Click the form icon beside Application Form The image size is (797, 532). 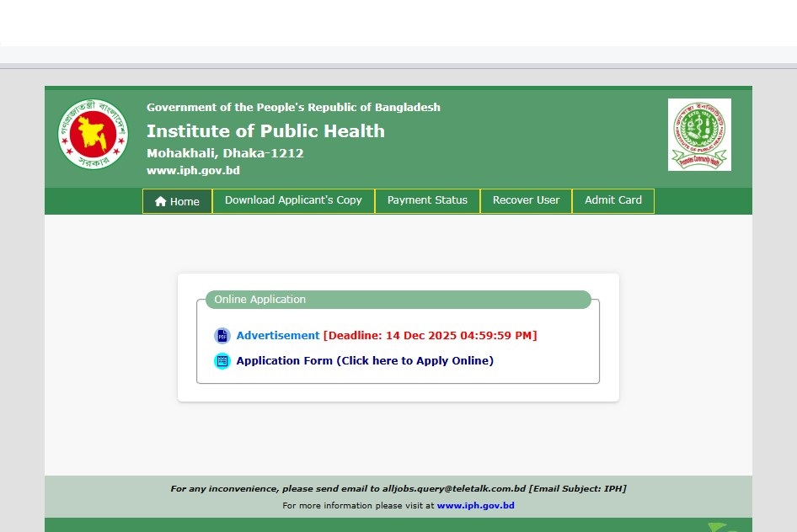coord(222,361)
